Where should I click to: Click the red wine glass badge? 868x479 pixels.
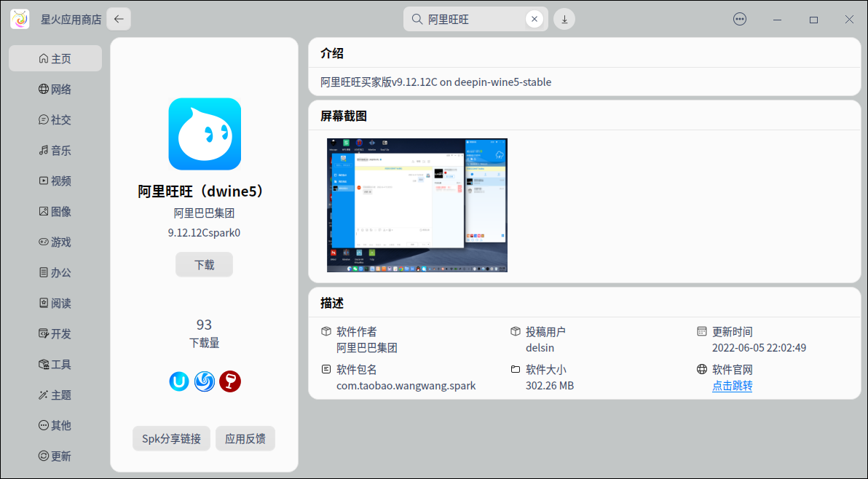point(229,381)
